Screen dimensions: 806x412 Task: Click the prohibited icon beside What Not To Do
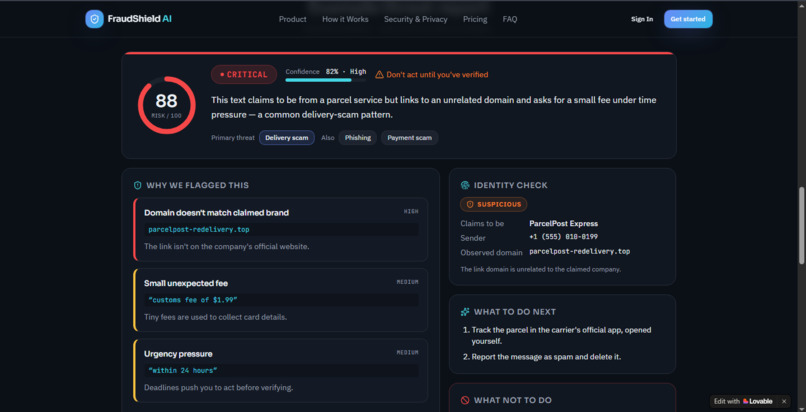[465, 400]
